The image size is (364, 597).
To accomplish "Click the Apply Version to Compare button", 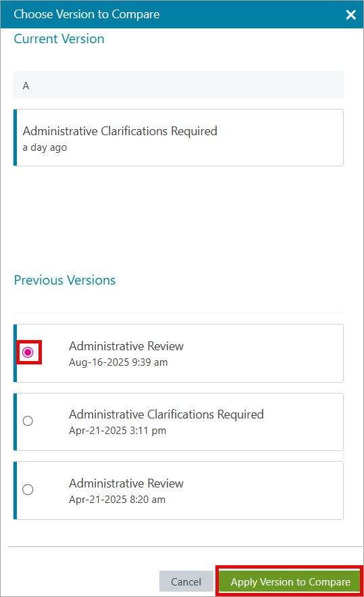I will point(290,581).
